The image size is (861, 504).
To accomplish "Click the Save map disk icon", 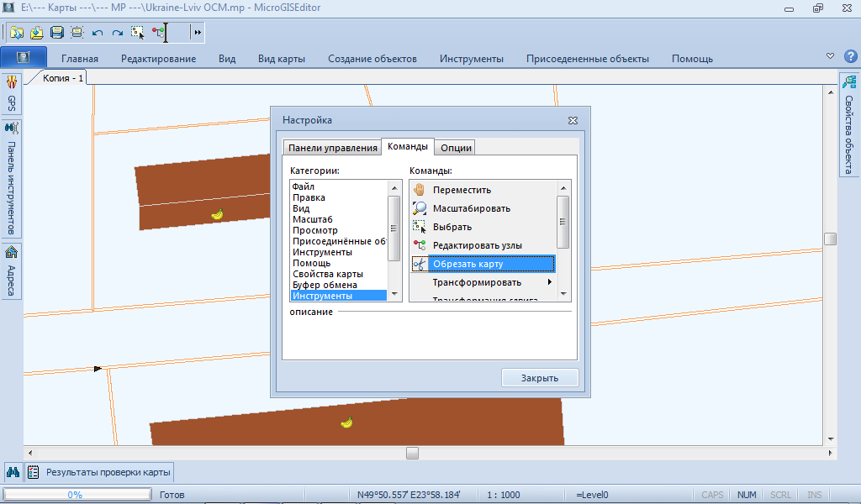I will [56, 33].
